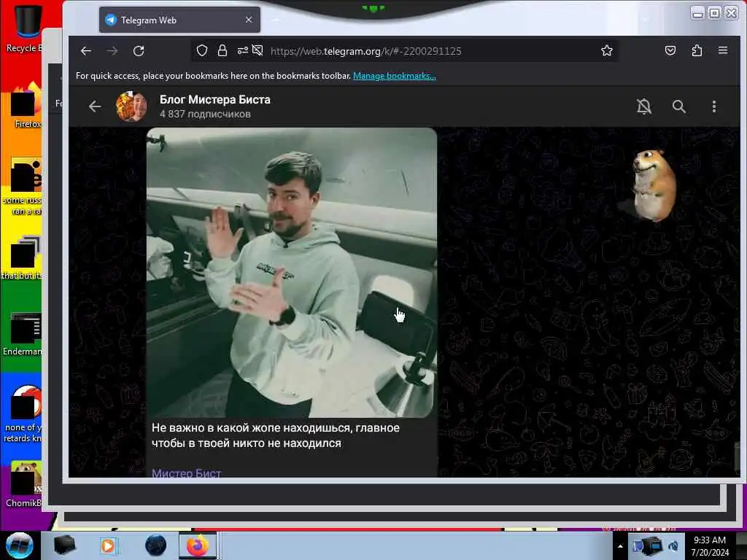Open the volume speaker tray icon
The height and width of the screenshot is (560, 747).
click(673, 546)
